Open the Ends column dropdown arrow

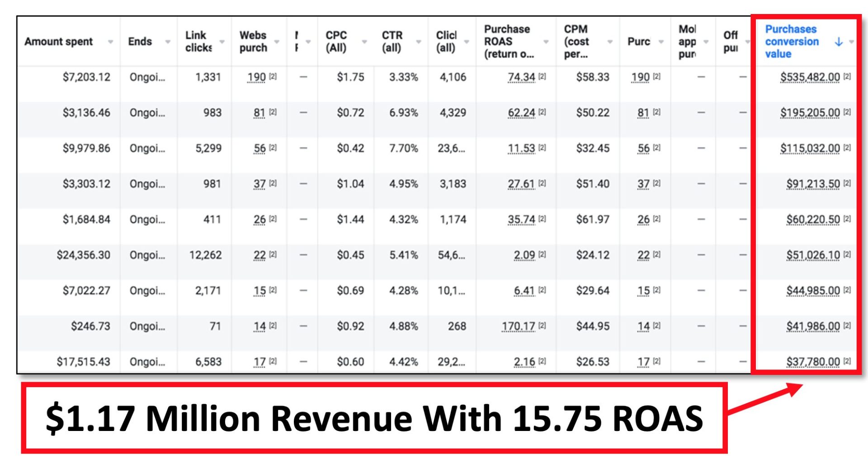coord(168,42)
